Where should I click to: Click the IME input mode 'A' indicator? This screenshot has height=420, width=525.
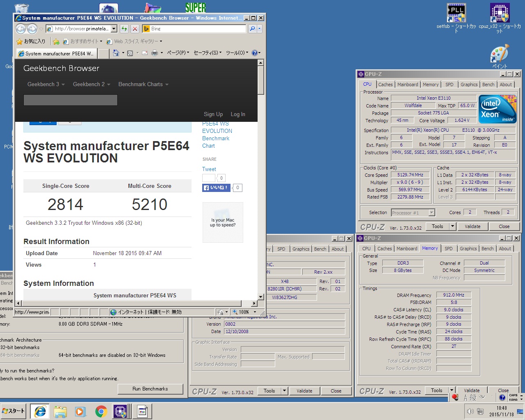[x=466, y=397]
